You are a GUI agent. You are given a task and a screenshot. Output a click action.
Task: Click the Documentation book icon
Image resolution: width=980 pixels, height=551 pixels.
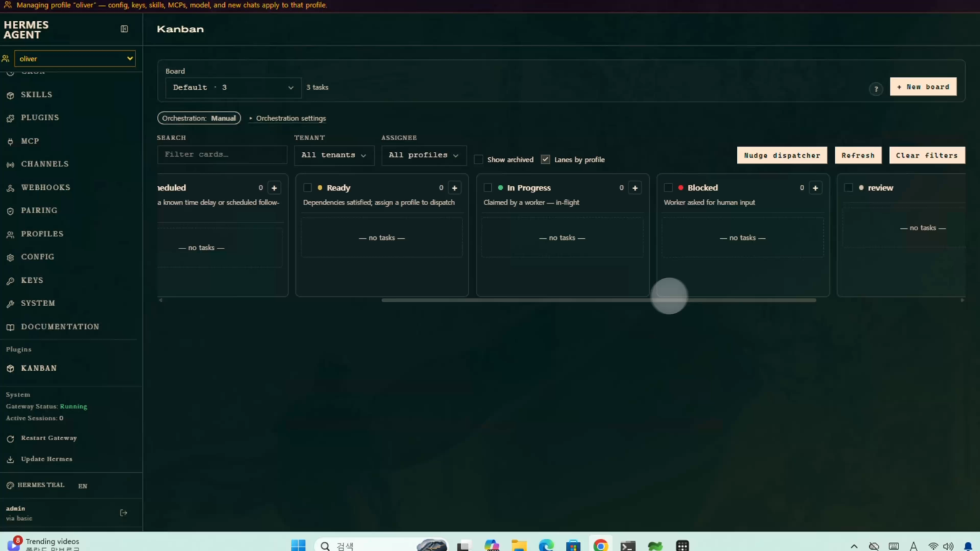coord(10,328)
